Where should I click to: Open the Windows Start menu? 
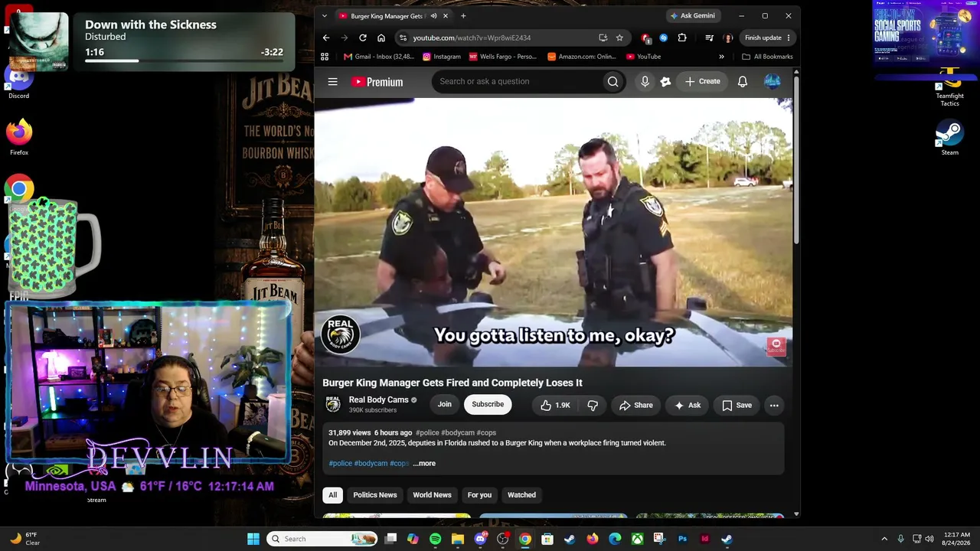(x=253, y=539)
